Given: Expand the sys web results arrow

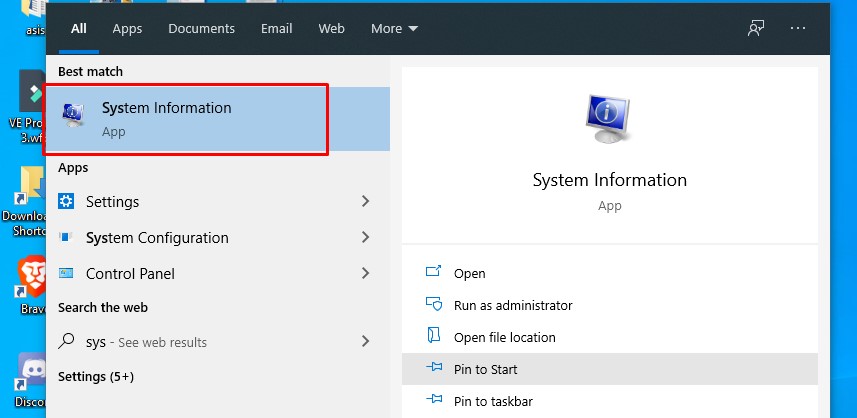Looking at the screenshot, I should [x=365, y=342].
